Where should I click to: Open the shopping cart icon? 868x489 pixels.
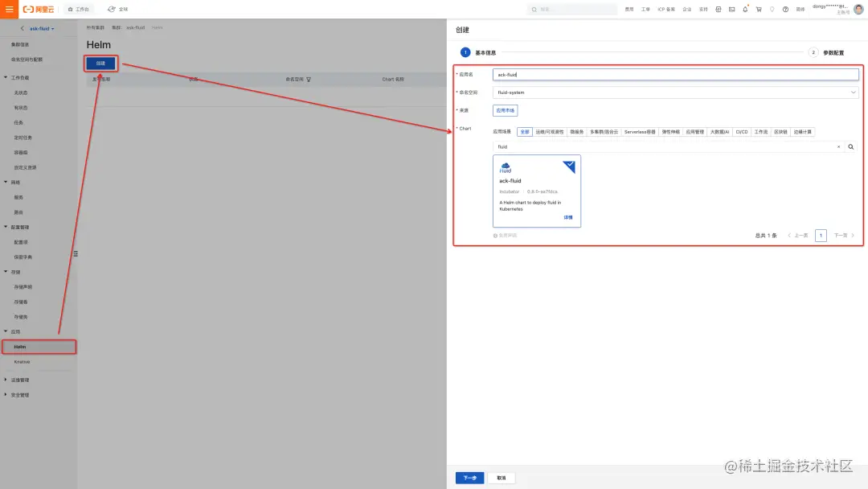pos(759,9)
